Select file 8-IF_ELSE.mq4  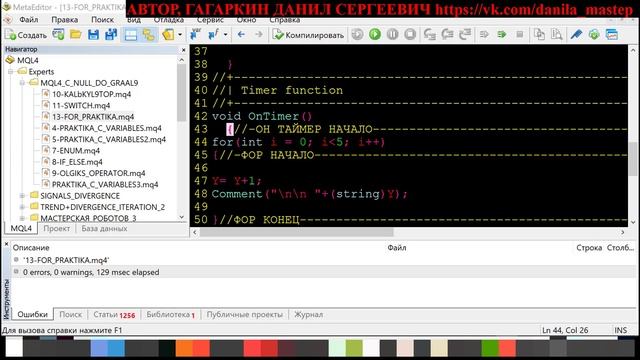pyautogui.click(x=77, y=162)
